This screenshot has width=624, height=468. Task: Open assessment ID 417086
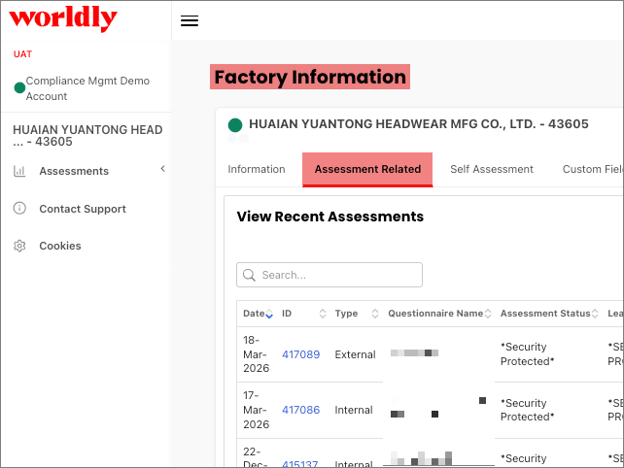(301, 410)
